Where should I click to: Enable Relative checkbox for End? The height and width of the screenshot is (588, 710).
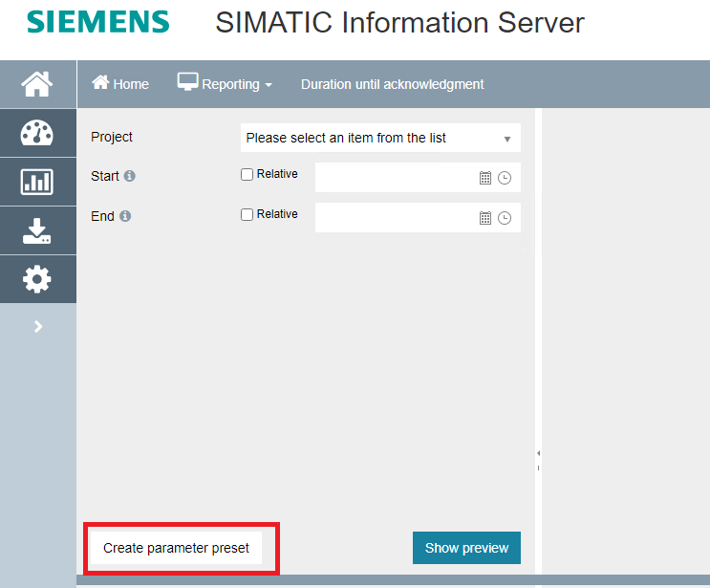(x=247, y=214)
